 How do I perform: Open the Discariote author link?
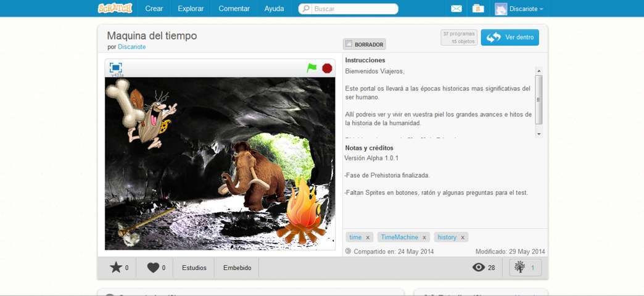point(132,47)
